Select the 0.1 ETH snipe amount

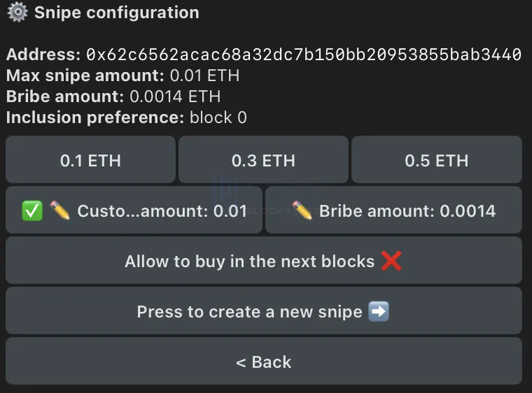pyautogui.click(x=90, y=160)
